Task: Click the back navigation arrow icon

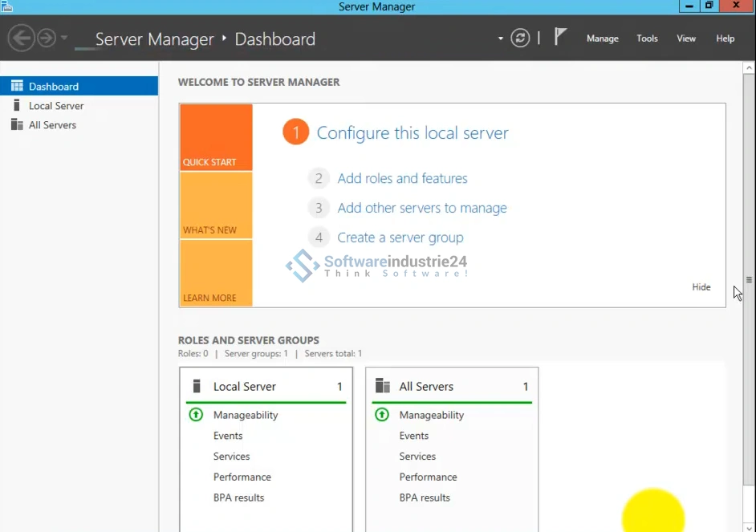Action: tap(21, 38)
